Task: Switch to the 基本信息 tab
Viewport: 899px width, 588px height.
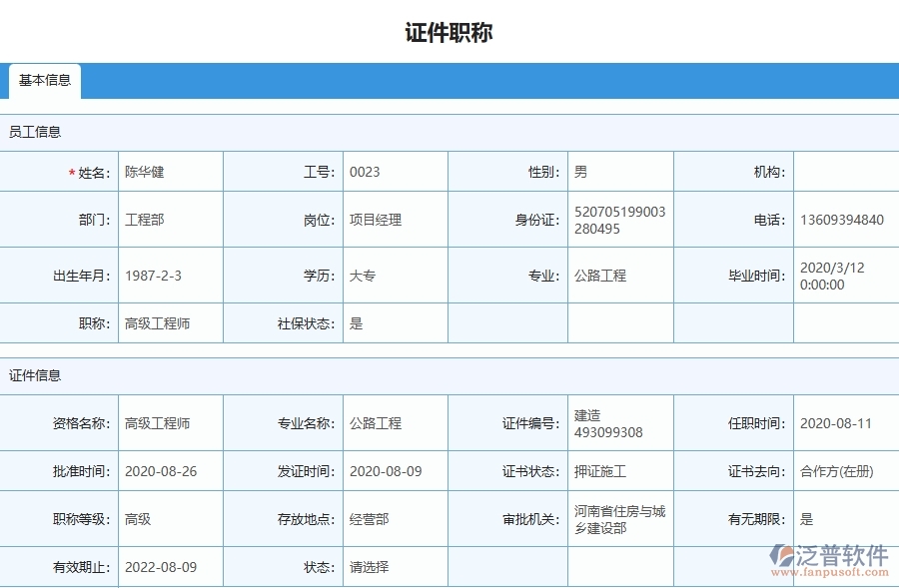Action: [x=44, y=82]
